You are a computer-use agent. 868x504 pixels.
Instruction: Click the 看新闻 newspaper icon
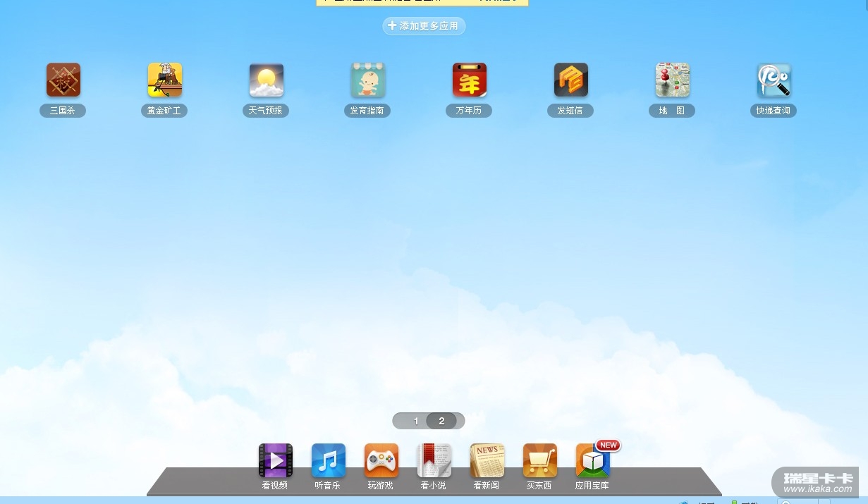(x=487, y=461)
